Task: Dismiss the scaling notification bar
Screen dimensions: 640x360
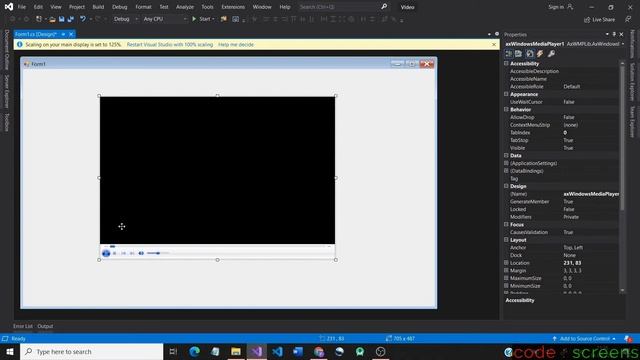Action: tap(494, 44)
